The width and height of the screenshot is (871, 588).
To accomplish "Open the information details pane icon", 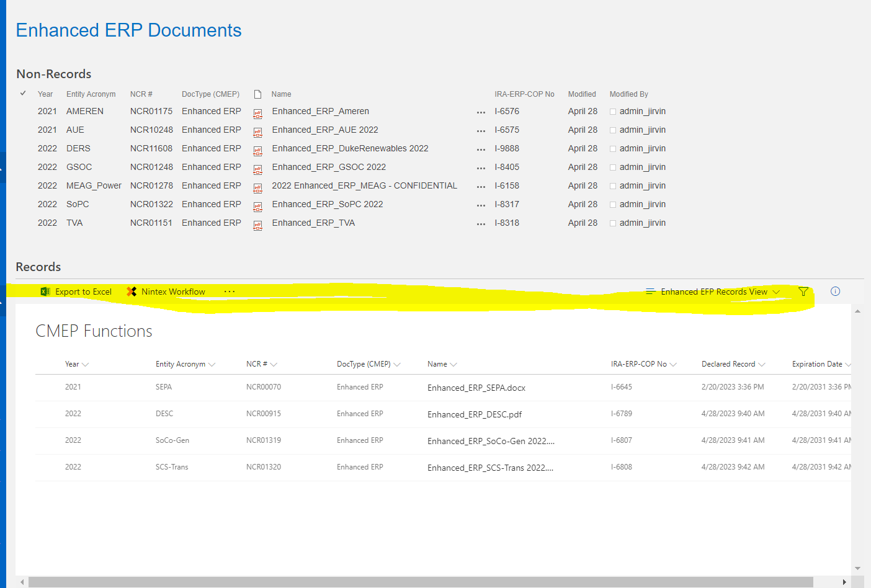I will 836,292.
